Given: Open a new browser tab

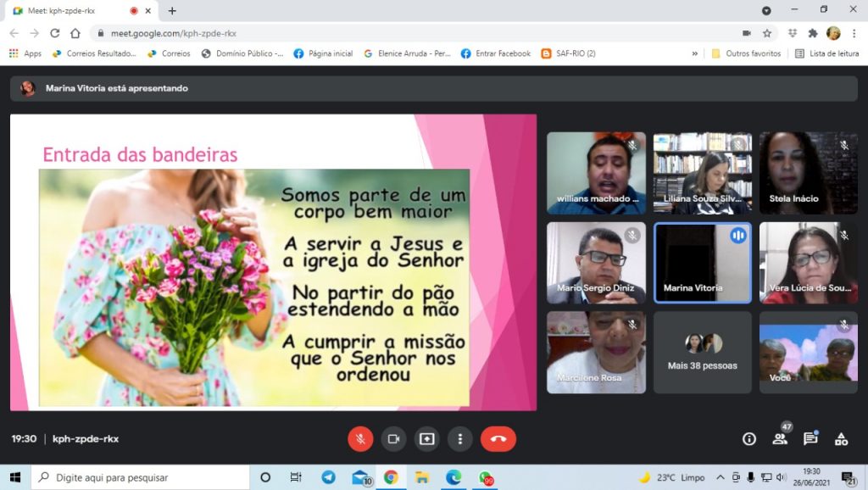Looking at the screenshot, I should tap(172, 11).
